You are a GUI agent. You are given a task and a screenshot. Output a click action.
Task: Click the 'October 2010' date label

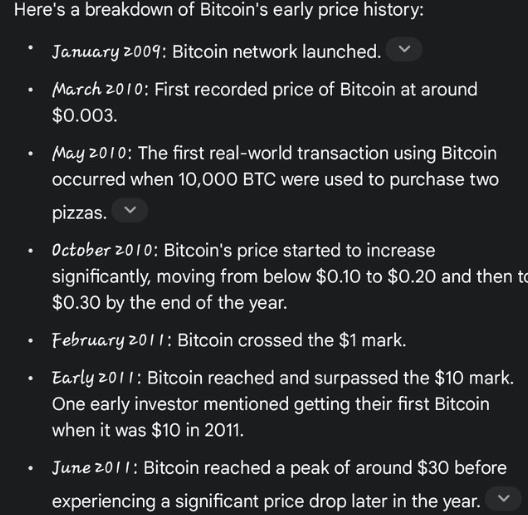pos(103,250)
